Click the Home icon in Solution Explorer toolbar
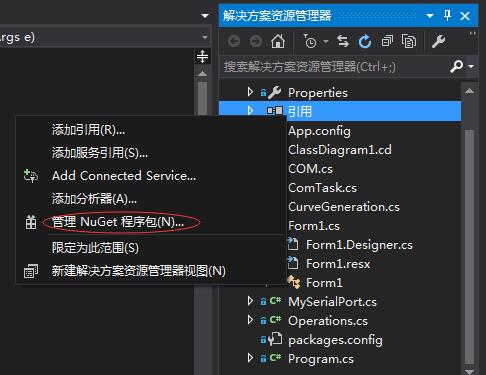 pos(278,42)
